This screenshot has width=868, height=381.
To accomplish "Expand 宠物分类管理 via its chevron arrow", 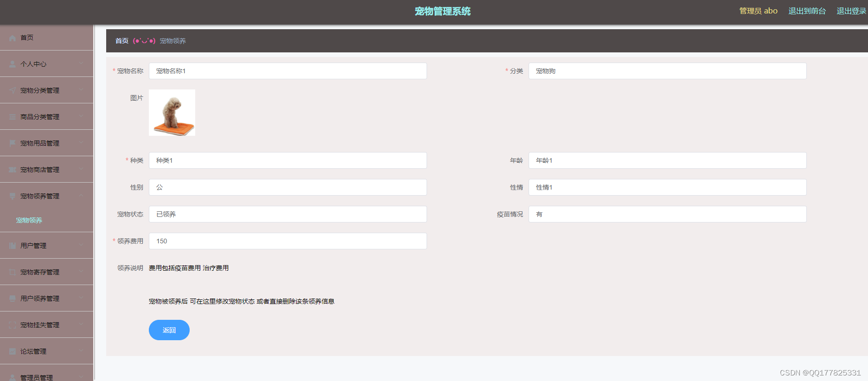I will pos(81,90).
